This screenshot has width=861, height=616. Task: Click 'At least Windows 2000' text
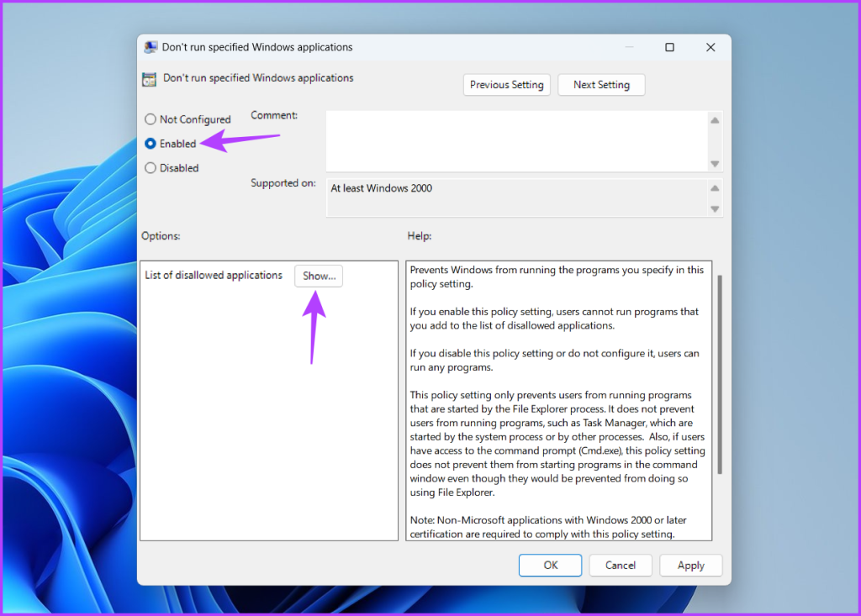(381, 188)
